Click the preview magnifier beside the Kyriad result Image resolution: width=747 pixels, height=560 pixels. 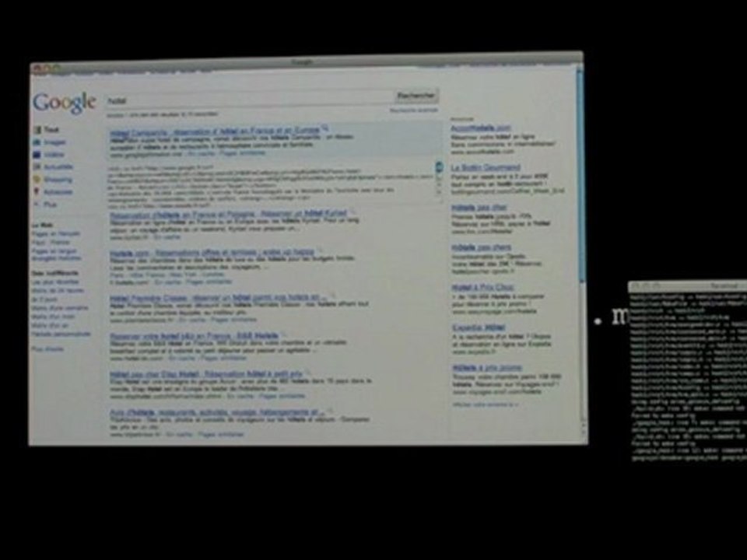coord(353,211)
